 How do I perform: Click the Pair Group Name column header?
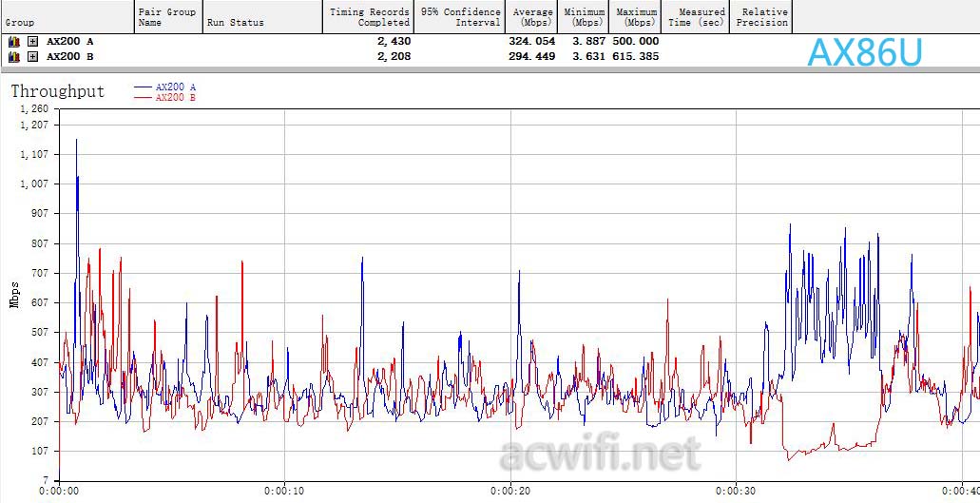(168, 17)
